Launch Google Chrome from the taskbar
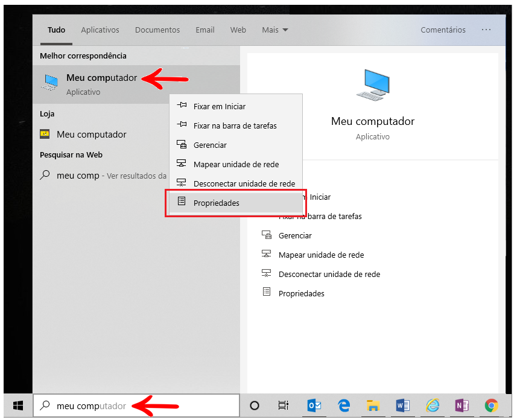This screenshot has width=517, height=420. (492, 406)
